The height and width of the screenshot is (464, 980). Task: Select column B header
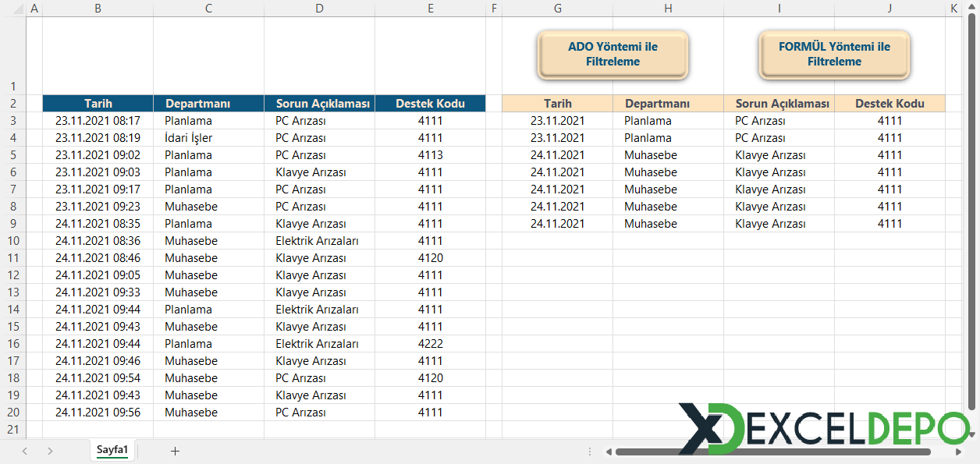98,9
